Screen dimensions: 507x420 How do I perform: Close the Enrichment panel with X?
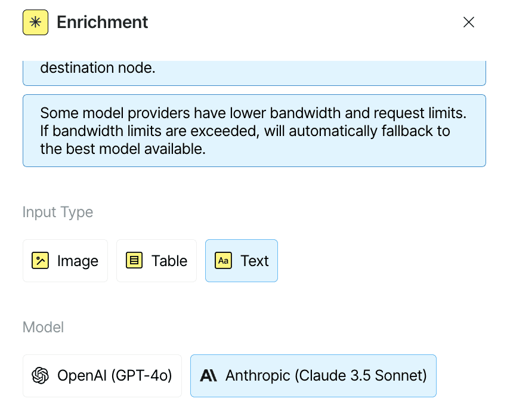pos(468,22)
